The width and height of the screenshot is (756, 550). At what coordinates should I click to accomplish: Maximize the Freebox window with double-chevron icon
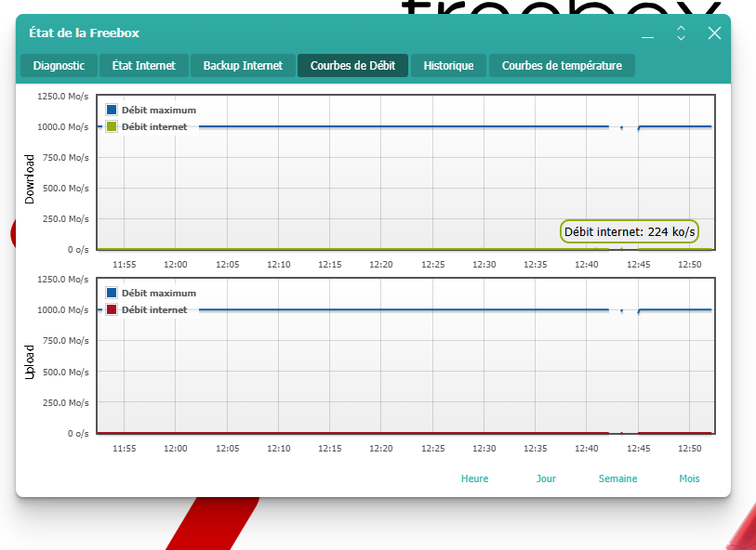[681, 33]
